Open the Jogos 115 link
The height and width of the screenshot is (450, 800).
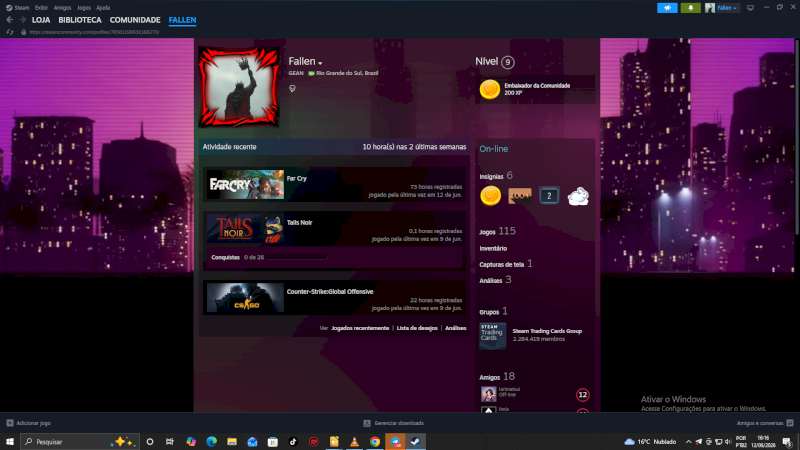click(x=497, y=231)
